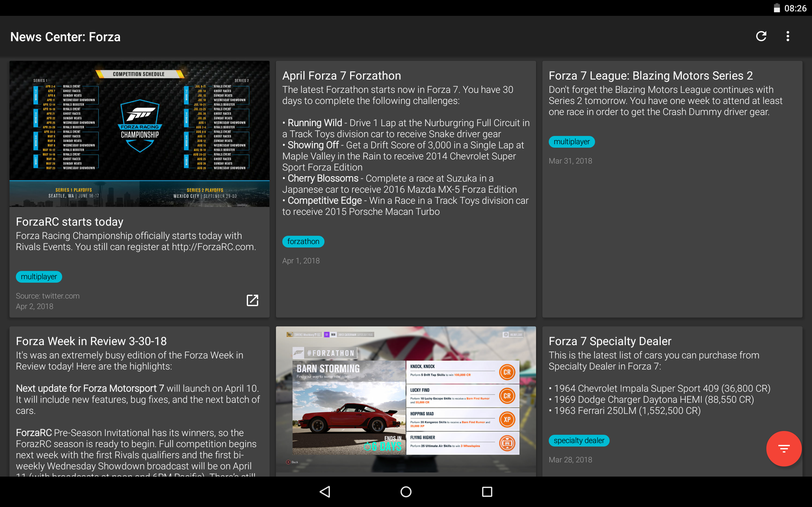Screen dimensions: 812x507
Task: Open the ForzaRC article in external browser
Action: coord(253,300)
